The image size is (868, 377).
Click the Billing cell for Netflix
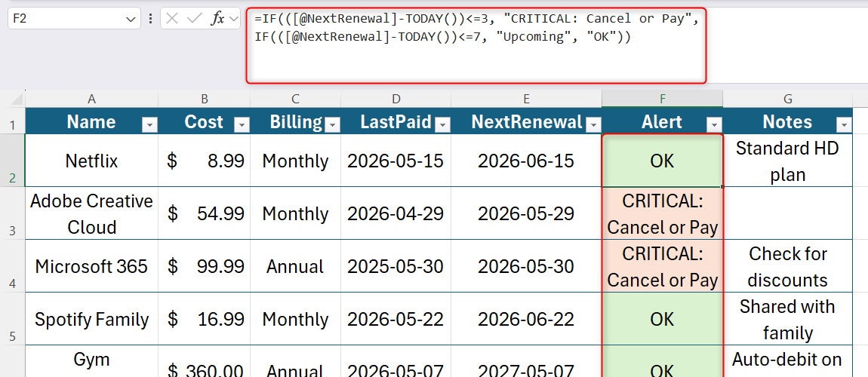pyautogui.click(x=296, y=161)
